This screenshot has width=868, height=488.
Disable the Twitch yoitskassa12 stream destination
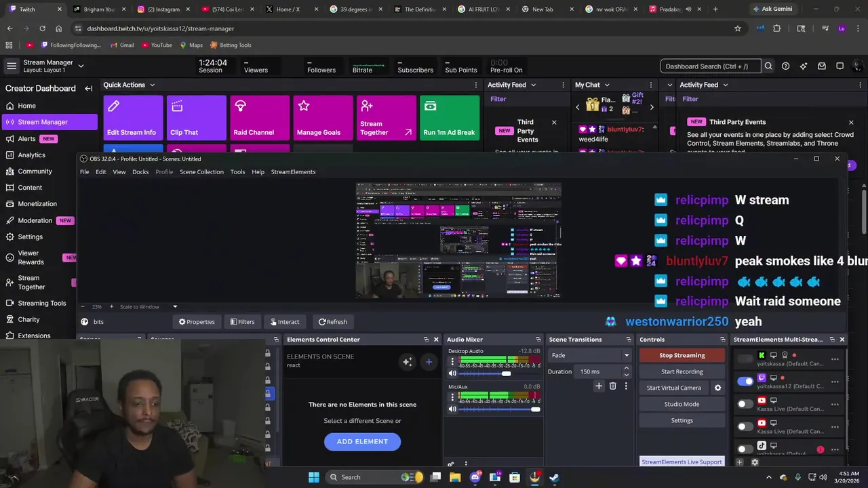pos(745,381)
